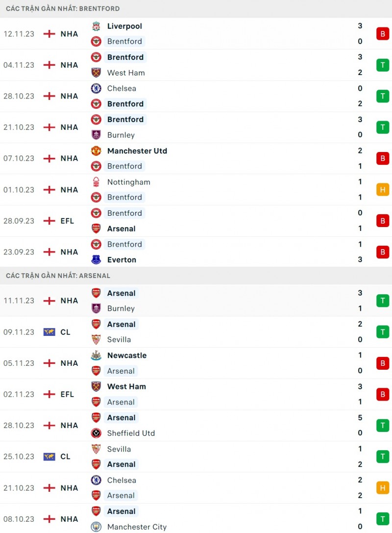The image size is (392, 533).
Task: Select the Brentford recent matches section header
Action: pyautogui.click(x=63, y=9)
